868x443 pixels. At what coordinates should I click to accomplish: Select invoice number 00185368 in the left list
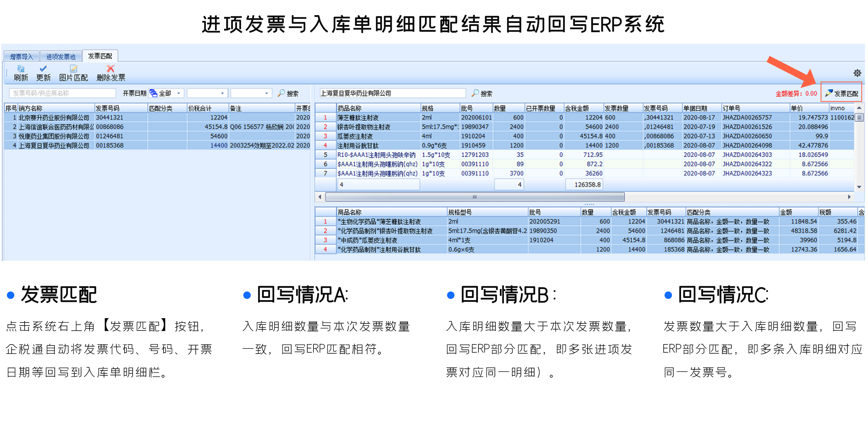click(x=109, y=145)
